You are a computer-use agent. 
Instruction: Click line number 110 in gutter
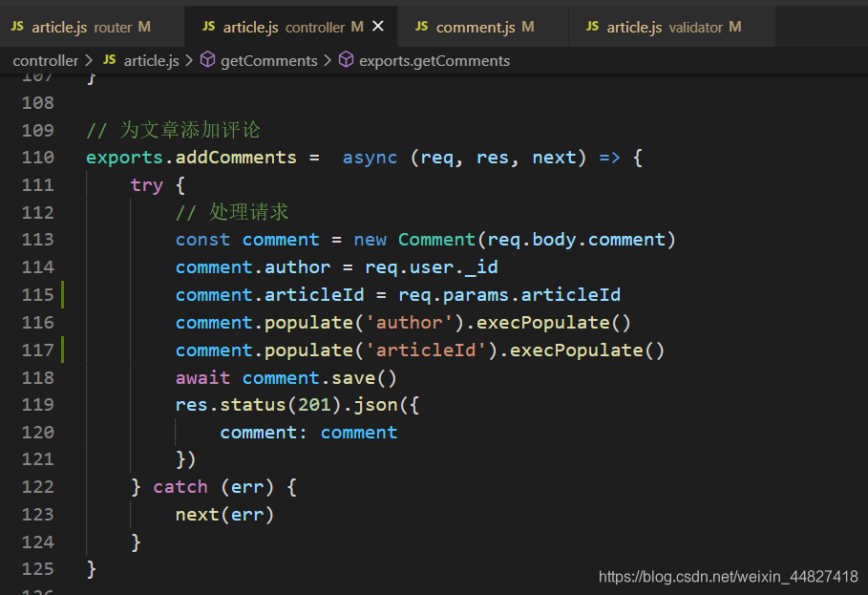pos(37,158)
